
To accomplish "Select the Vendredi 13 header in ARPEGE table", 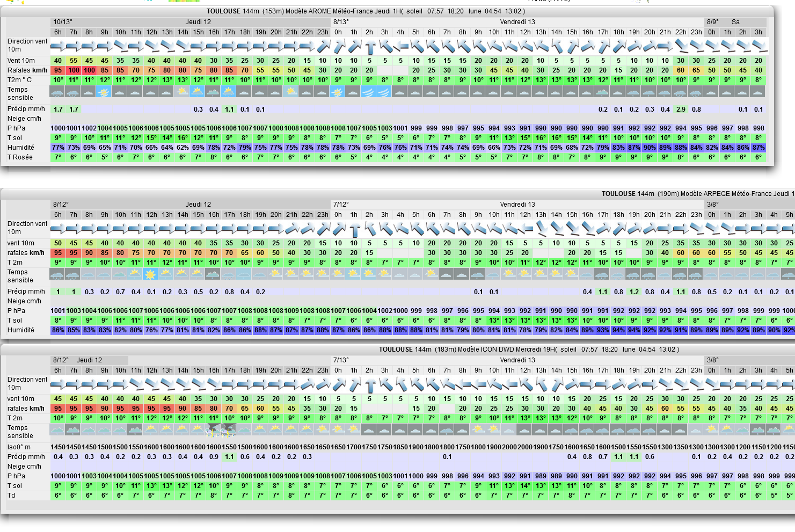I will 517,205.
